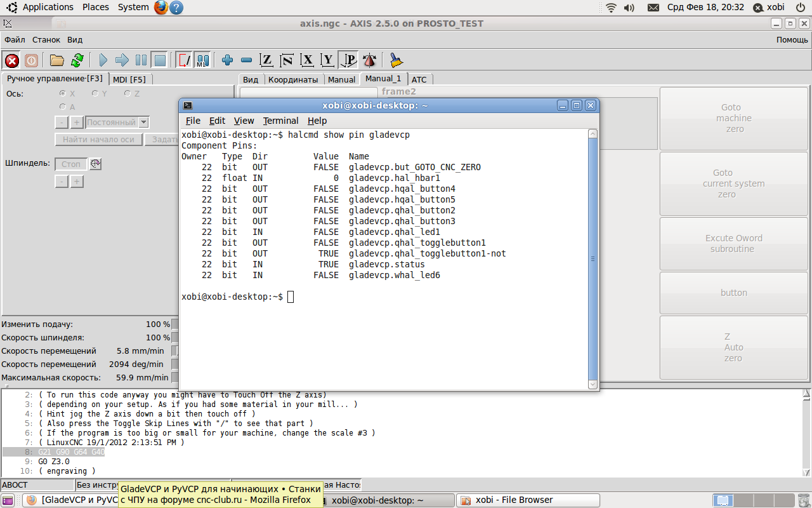Switch to the Z top view
The height and width of the screenshot is (508, 812).
click(x=267, y=60)
